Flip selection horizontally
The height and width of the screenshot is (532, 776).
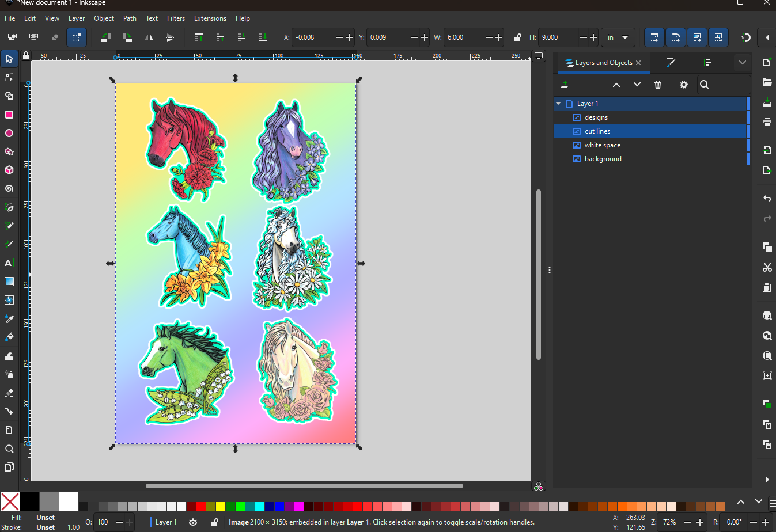coord(149,37)
